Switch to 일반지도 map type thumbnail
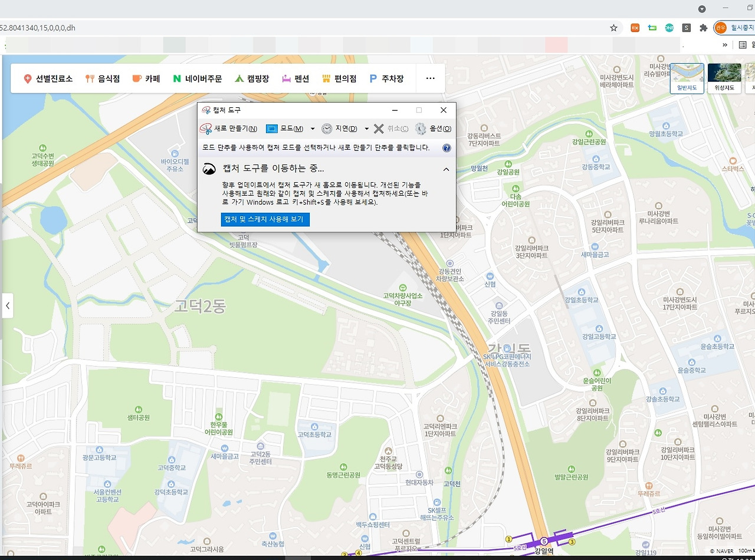 click(x=687, y=78)
